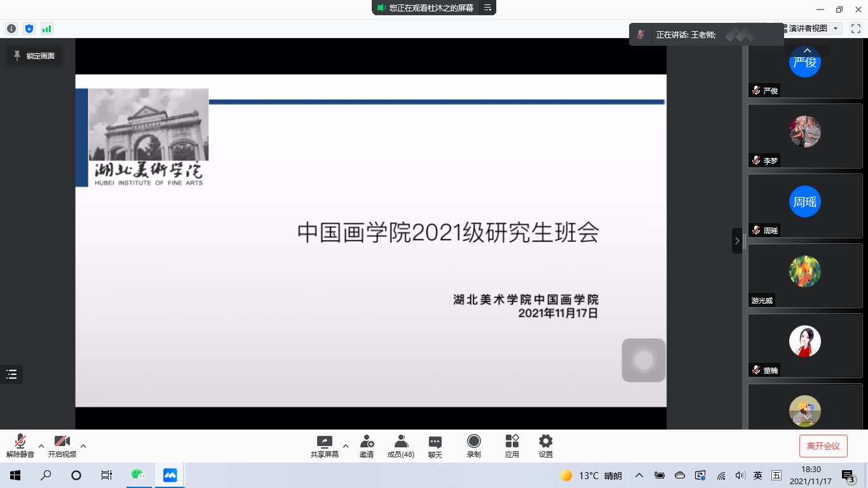Viewport: 868px width, 488px height.
Task: Leave the meeting with red button
Action: click(x=823, y=446)
